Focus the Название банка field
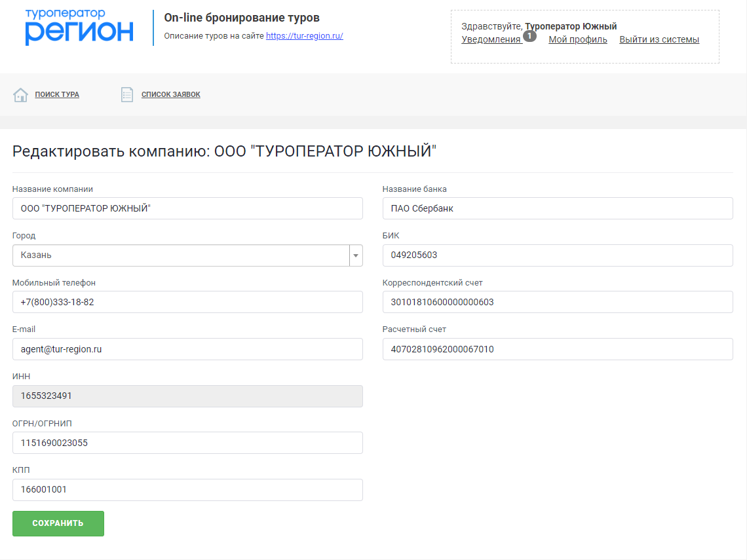 click(557, 208)
